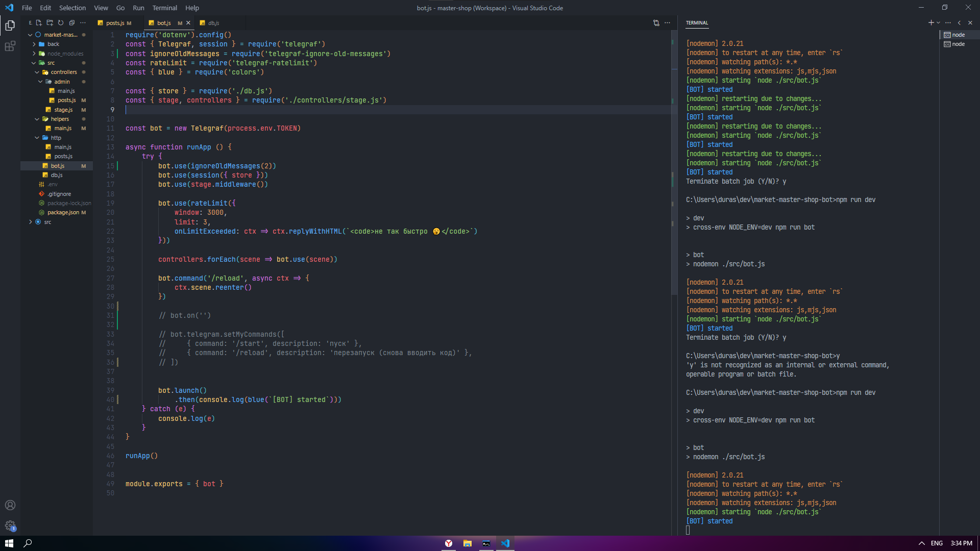Select the second node terminal in the list
The image size is (980, 551).
(x=958, y=44)
